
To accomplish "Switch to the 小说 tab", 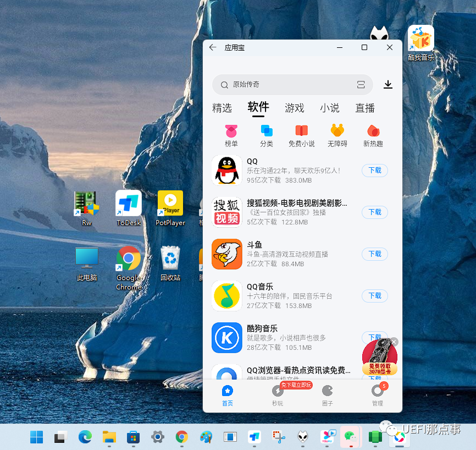I will (329, 108).
